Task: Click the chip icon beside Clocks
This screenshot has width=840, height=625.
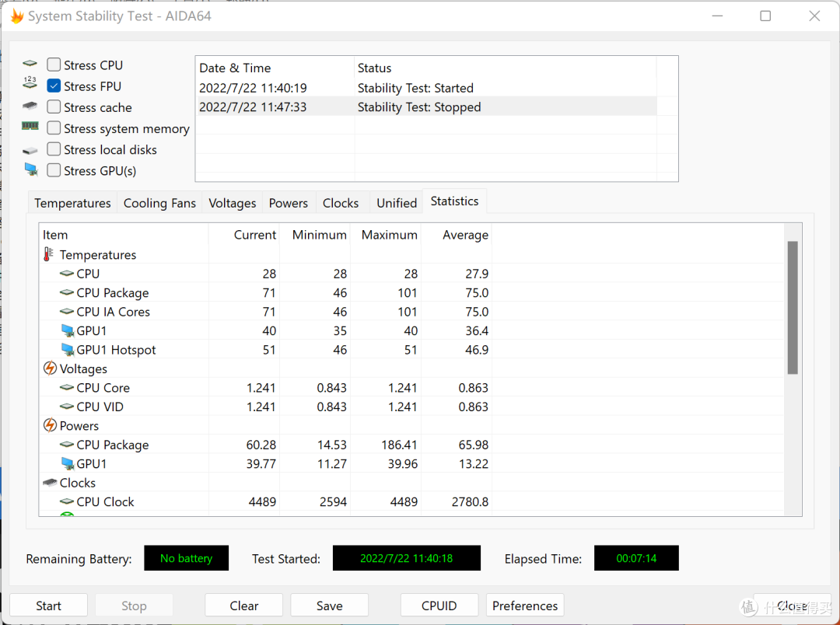Action: (x=50, y=483)
